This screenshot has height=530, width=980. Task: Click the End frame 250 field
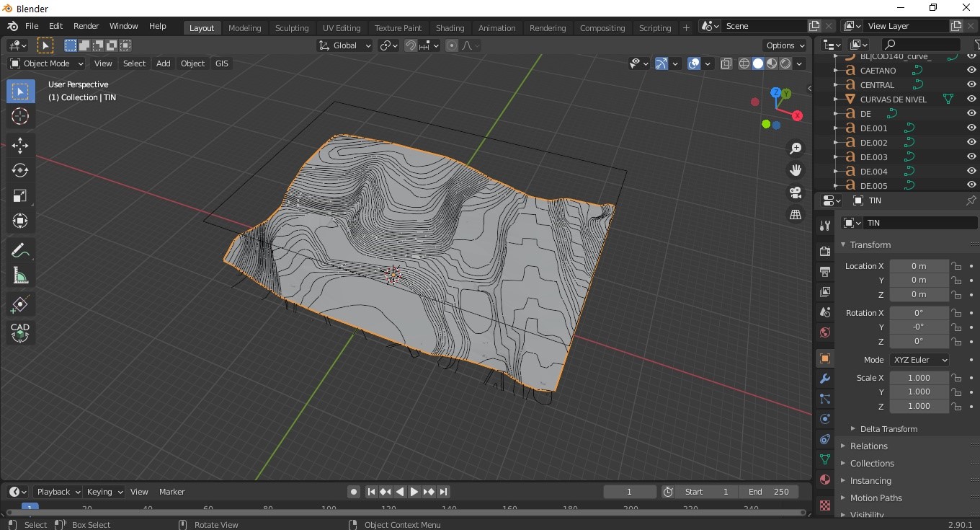point(768,492)
